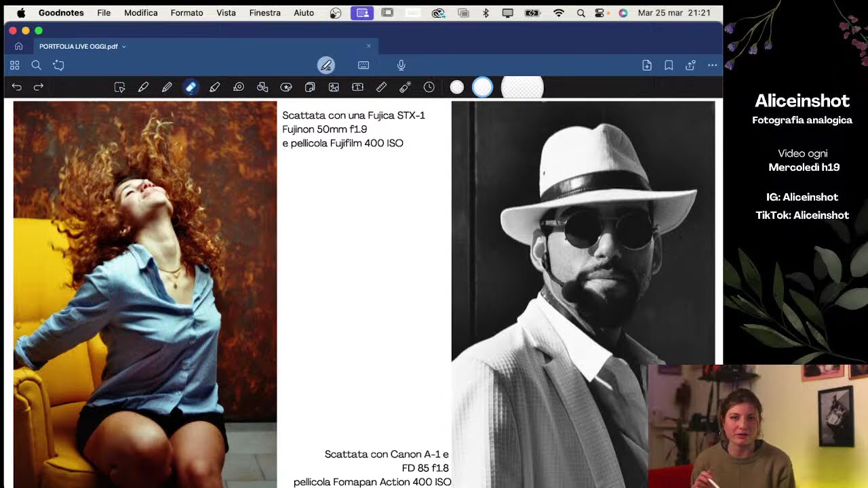The height and width of the screenshot is (488, 868).
Task: Close the PORTFOLIA LIVE OGGI.pdf tab
Action: pos(368,46)
